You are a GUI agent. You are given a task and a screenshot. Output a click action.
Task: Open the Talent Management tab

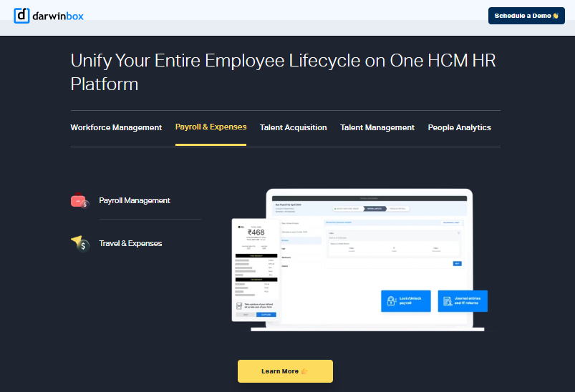click(377, 127)
